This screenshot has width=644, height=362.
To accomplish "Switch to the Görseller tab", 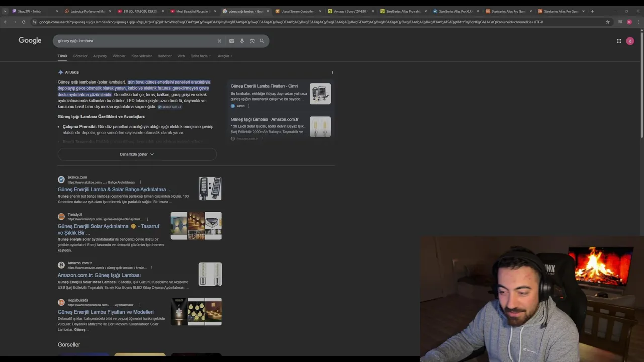I will tap(80, 56).
